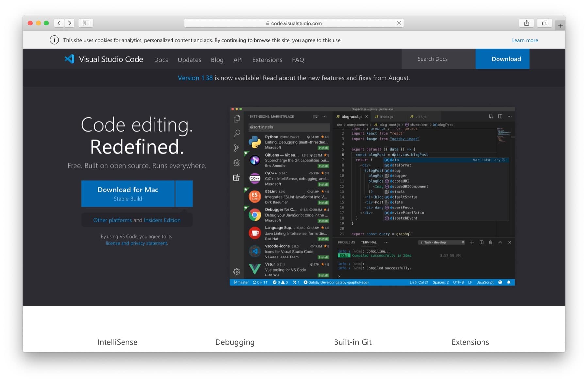Maximize the panel with the chevron toggle
The width and height of the screenshot is (588, 382).
[499, 242]
